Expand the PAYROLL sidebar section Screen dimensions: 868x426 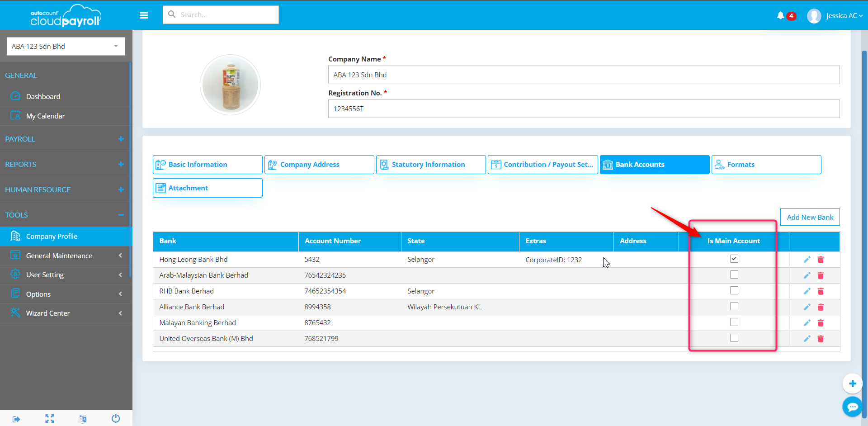(121, 139)
